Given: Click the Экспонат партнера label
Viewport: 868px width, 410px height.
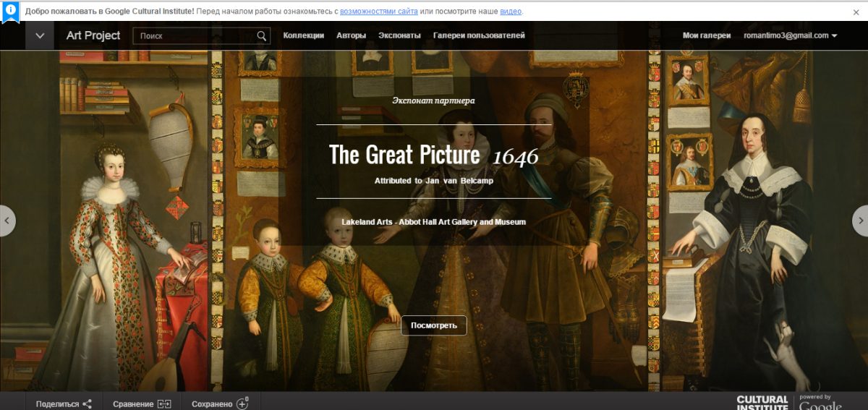Looking at the screenshot, I should pos(434,101).
